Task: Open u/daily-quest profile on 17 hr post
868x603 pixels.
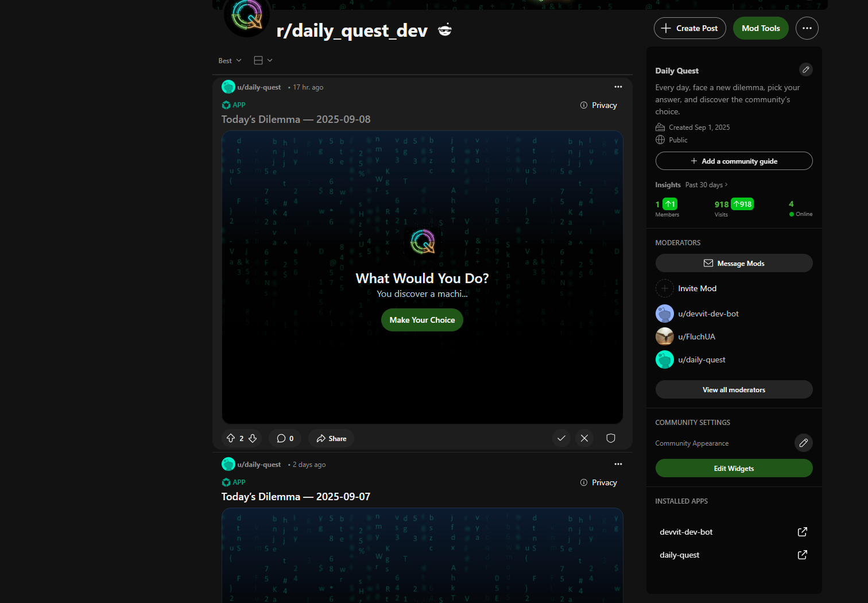Action: click(259, 87)
